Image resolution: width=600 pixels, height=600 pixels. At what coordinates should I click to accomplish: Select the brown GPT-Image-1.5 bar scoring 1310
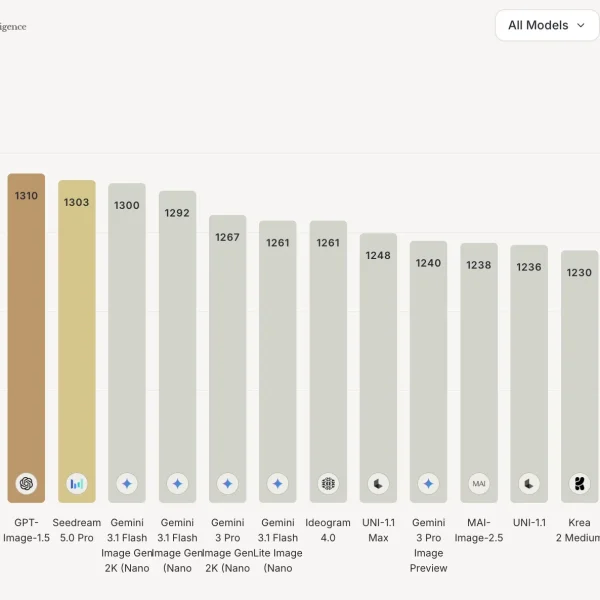26,338
